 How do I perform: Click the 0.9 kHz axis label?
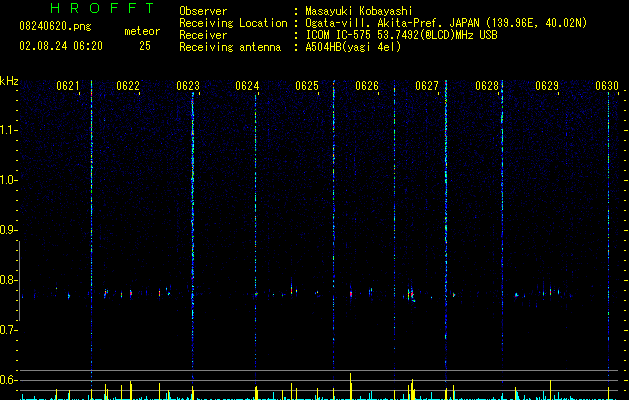click(8, 230)
